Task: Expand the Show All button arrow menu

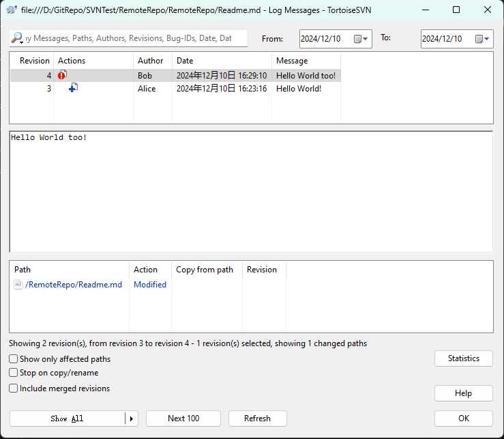Action: click(x=132, y=419)
